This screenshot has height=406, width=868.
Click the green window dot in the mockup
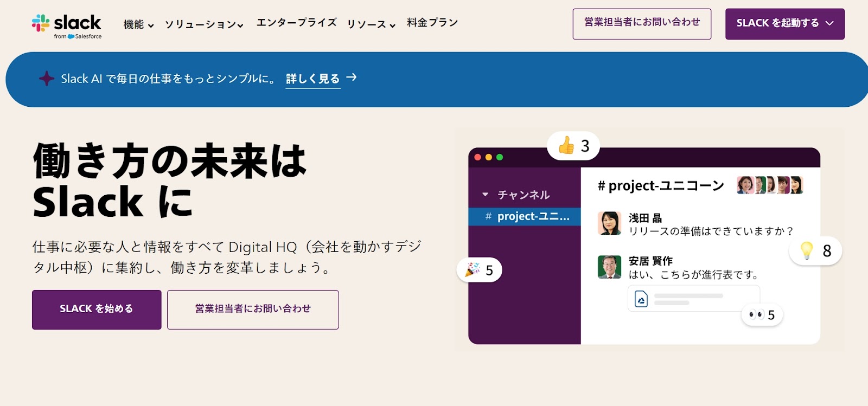499,157
